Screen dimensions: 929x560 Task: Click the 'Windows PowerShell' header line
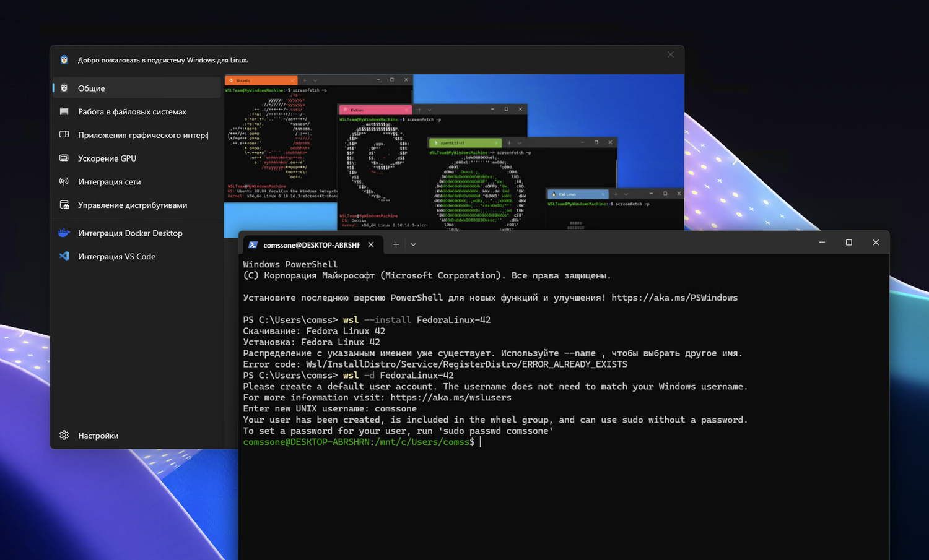pyautogui.click(x=290, y=264)
